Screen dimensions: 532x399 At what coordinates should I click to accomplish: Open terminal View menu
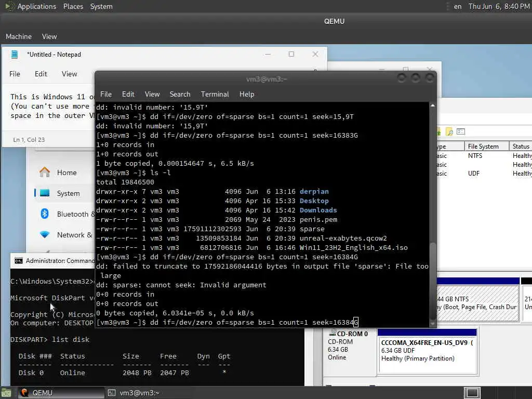coord(152,94)
